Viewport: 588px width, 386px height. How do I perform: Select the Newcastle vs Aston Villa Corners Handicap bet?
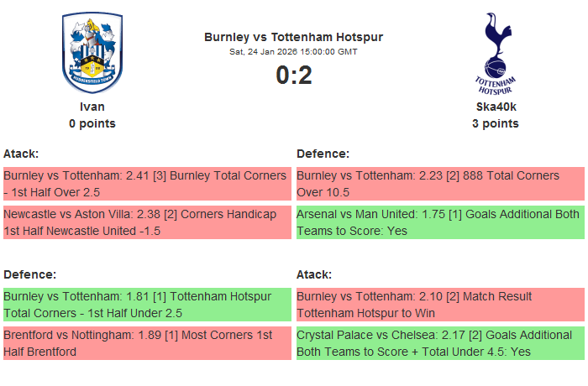click(147, 222)
